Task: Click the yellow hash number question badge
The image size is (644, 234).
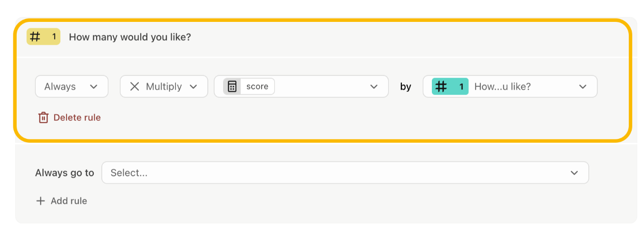Action: tap(43, 37)
